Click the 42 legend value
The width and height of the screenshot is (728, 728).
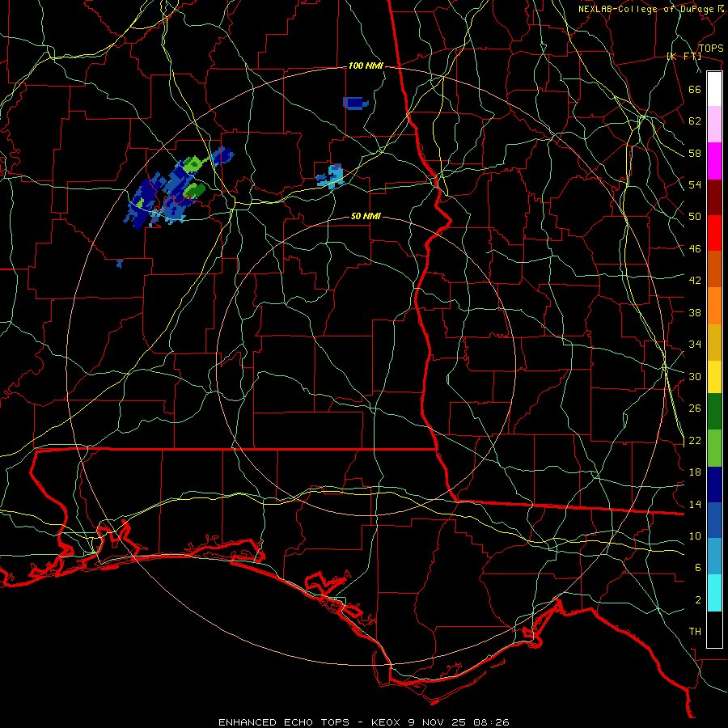click(695, 281)
